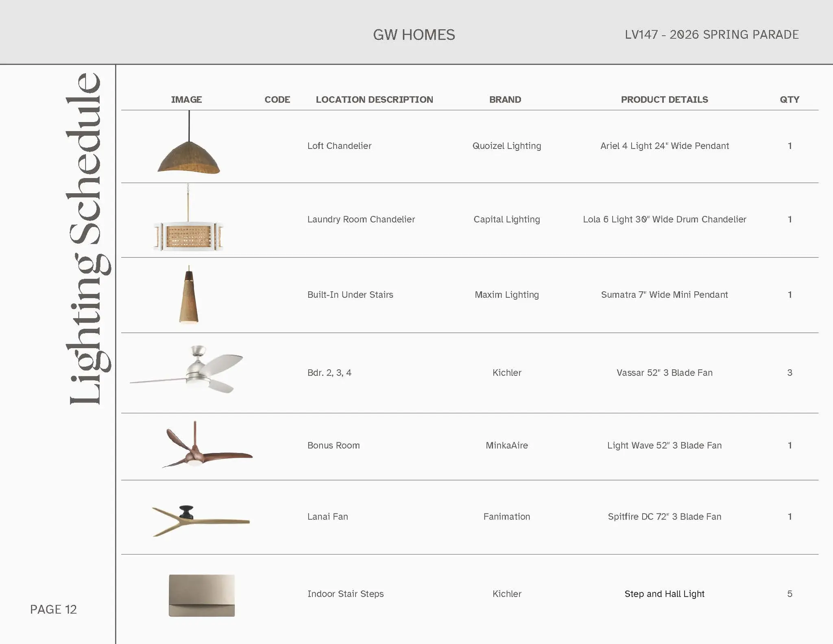This screenshot has height=644, width=833.
Task: Click the PAGE 12 label
Action: [x=53, y=609]
